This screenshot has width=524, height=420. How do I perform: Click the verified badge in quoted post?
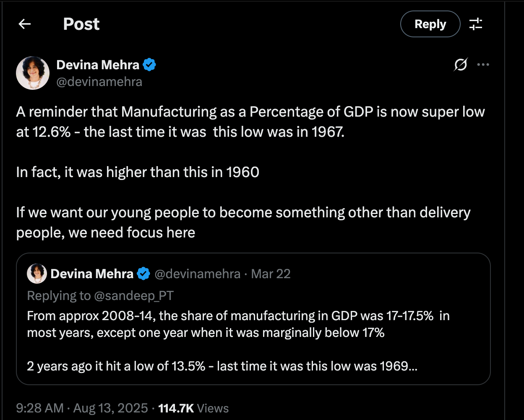point(143,274)
